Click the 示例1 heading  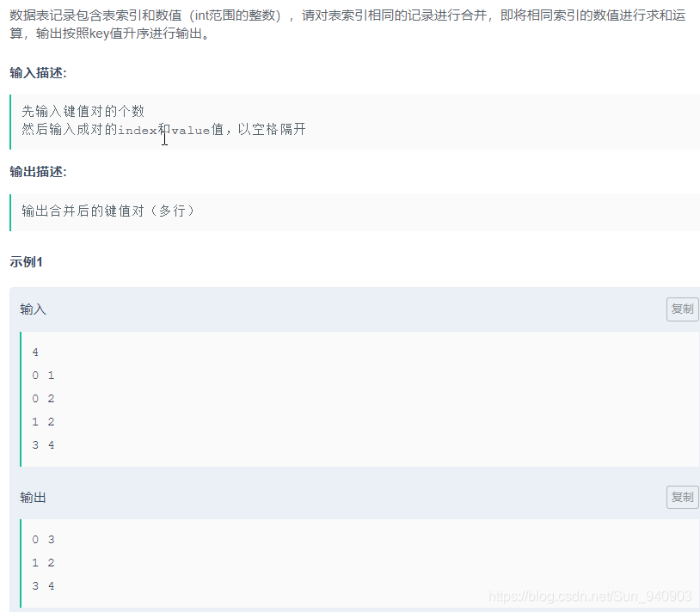click(x=26, y=262)
